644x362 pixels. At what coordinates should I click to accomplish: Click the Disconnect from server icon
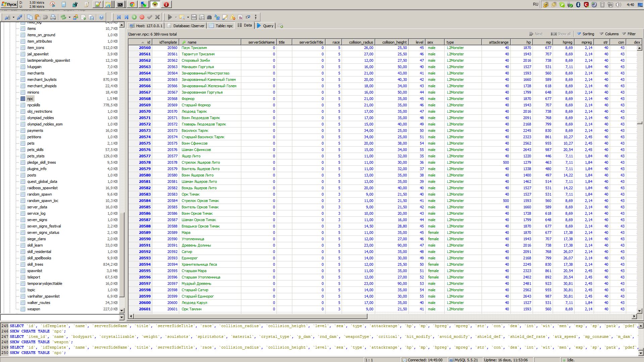(19, 17)
